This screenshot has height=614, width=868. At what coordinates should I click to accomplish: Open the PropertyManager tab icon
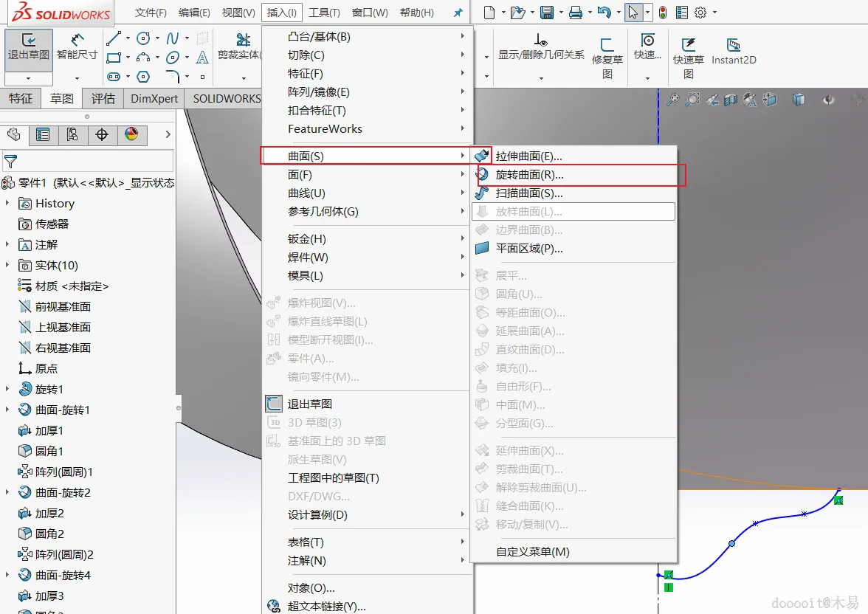[x=43, y=134]
